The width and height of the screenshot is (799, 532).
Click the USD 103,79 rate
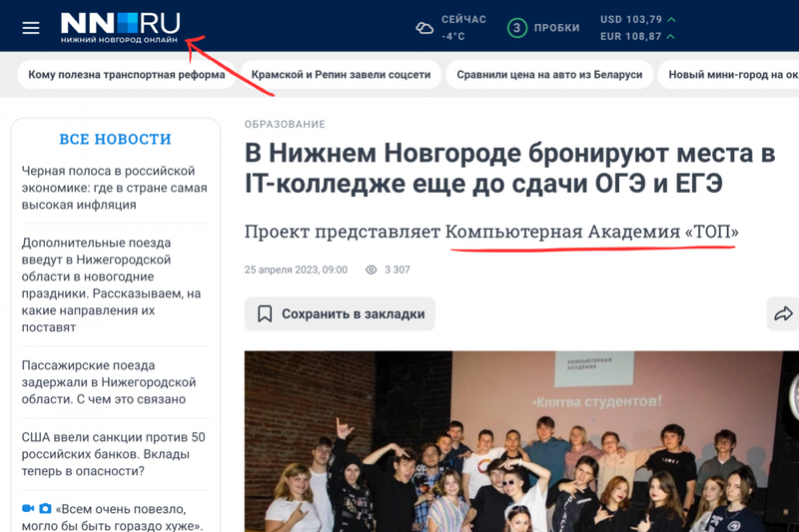pos(631,19)
